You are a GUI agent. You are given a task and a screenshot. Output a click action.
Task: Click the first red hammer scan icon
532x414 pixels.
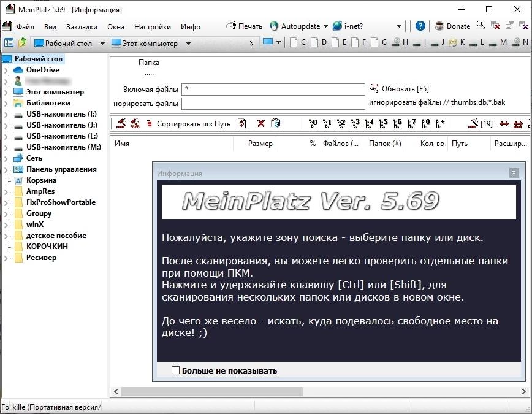[121, 123]
